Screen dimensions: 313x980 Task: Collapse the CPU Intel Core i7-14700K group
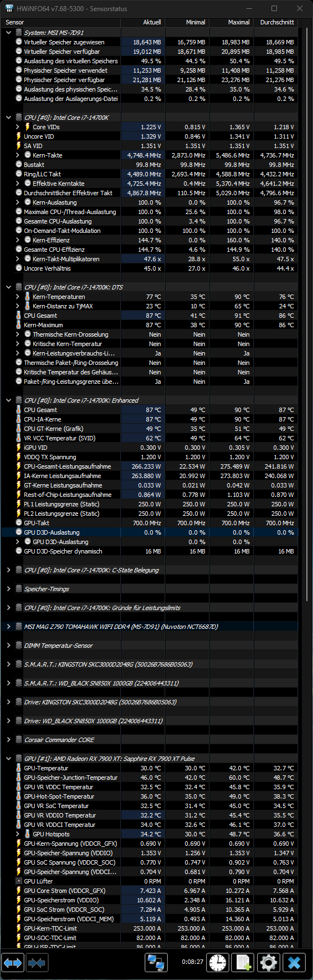8,118
